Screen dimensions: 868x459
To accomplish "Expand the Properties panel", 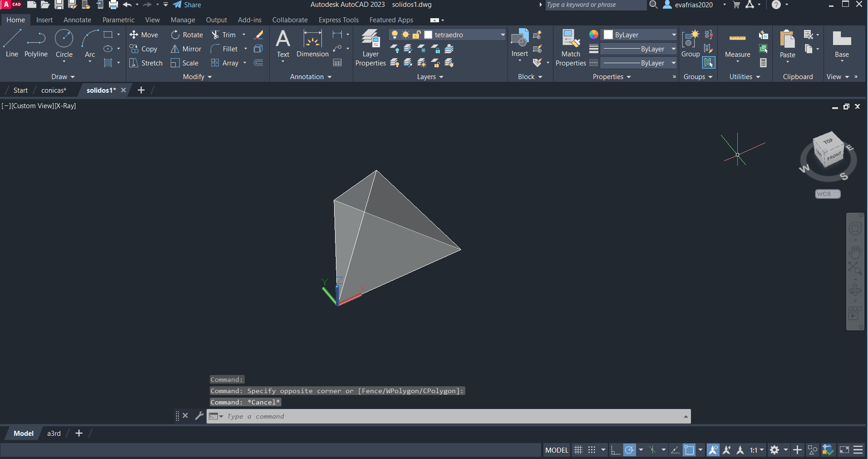I will tap(612, 77).
